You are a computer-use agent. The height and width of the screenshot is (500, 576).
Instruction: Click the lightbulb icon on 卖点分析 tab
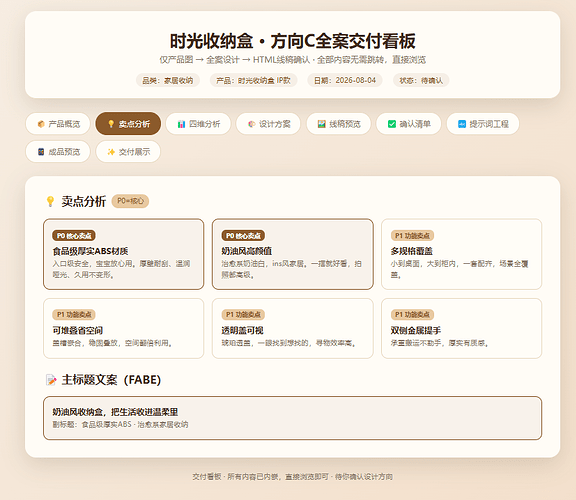(111, 124)
